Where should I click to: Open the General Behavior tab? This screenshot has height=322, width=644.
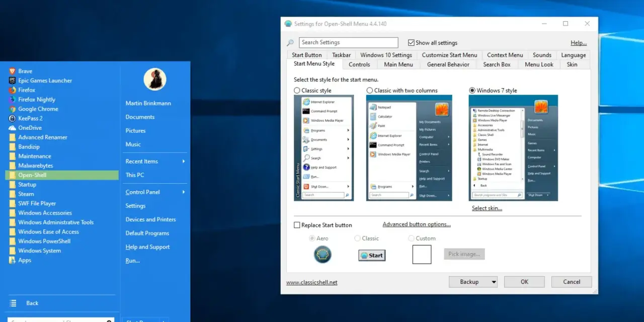[x=448, y=64]
